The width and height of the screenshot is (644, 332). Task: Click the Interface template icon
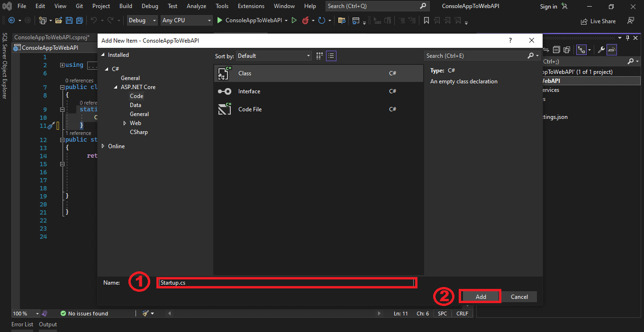click(x=224, y=91)
